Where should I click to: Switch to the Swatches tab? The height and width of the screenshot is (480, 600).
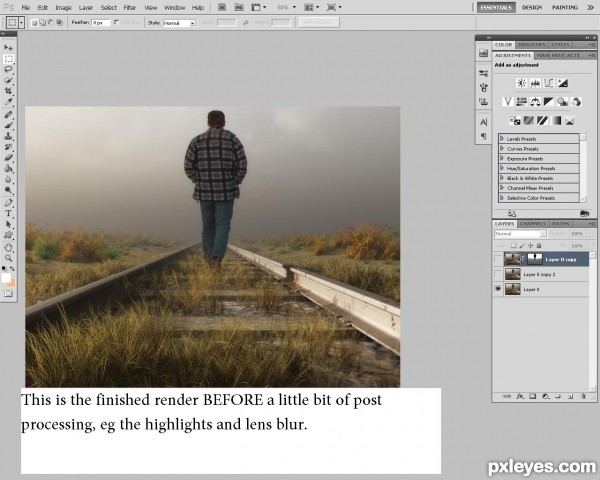532,45
